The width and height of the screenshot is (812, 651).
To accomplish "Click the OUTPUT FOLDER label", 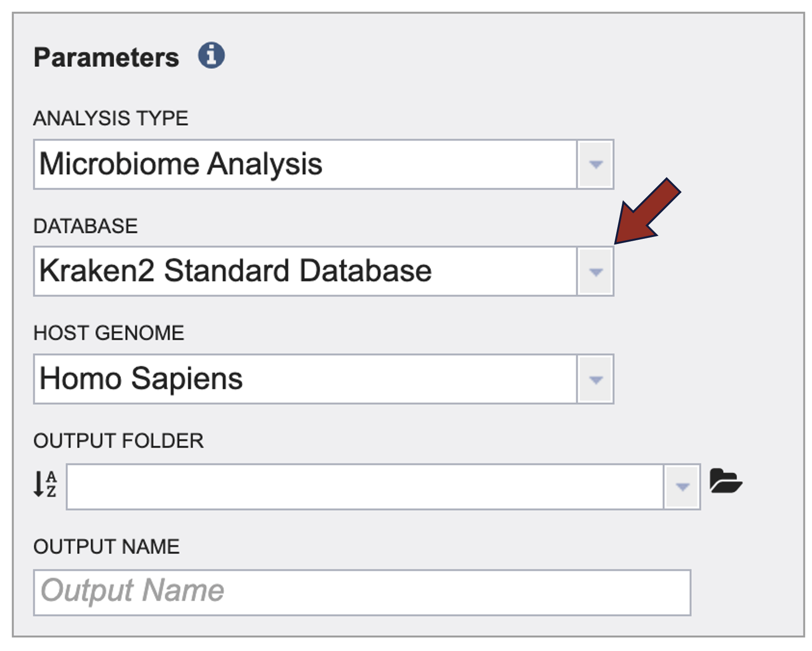I will [118, 441].
